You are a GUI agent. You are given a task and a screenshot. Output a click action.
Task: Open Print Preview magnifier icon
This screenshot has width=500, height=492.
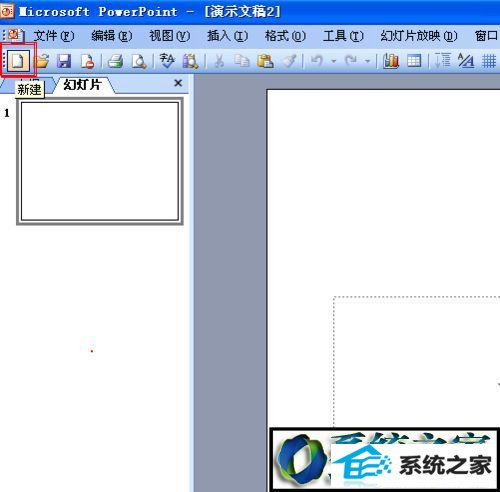point(139,61)
